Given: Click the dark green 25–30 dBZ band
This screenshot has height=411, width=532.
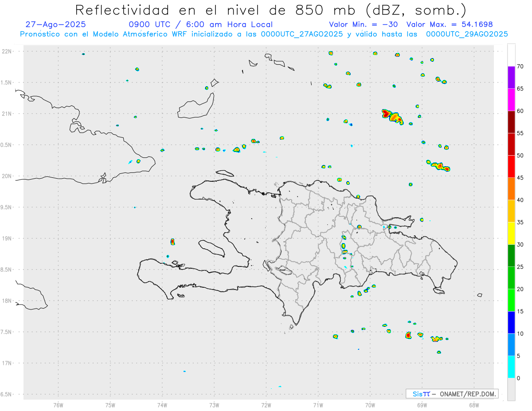Looking at the screenshot, I should pos(511,256).
